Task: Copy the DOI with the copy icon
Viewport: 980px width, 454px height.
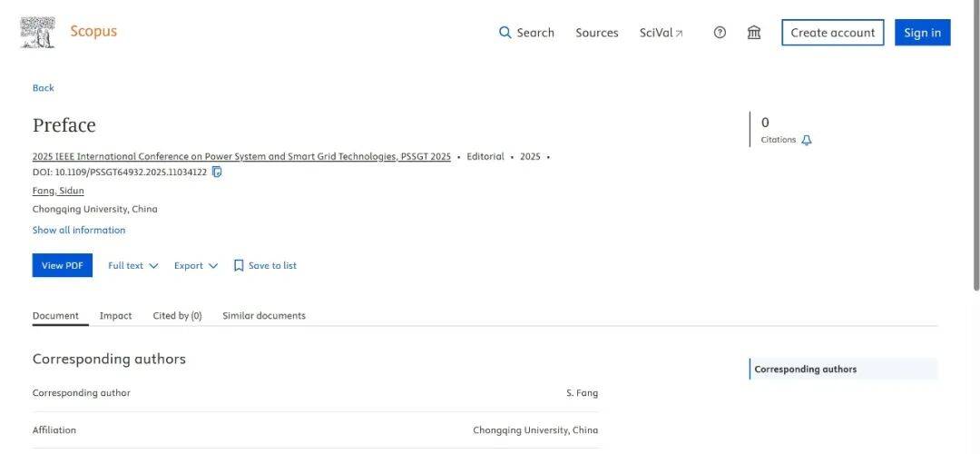Action: point(217,172)
